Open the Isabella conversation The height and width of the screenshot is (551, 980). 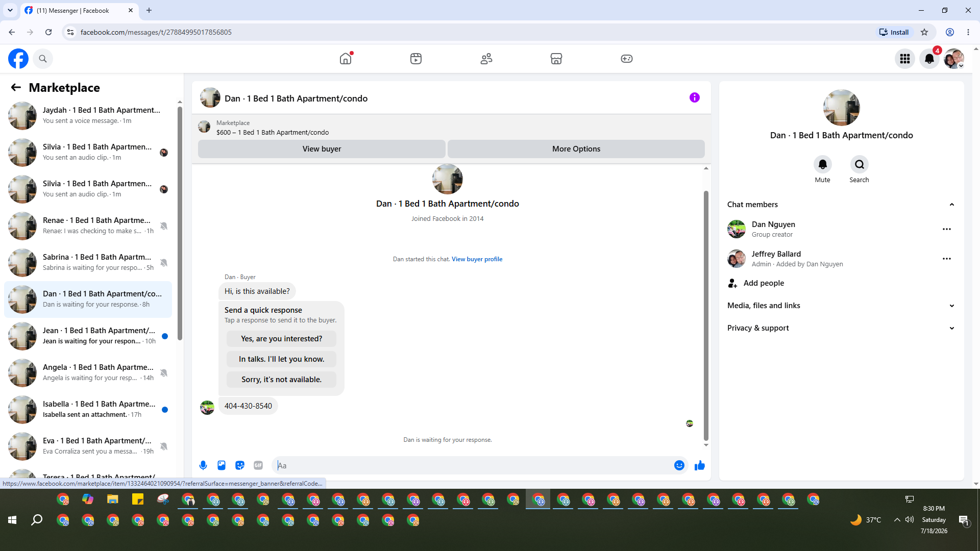tap(88, 410)
